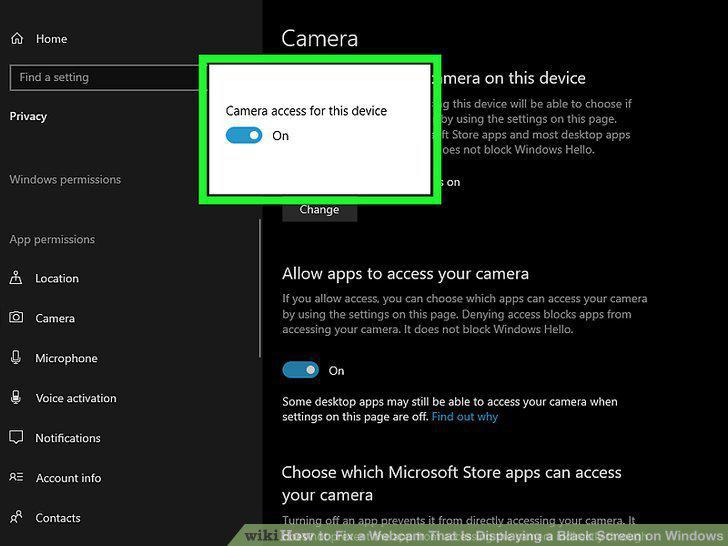728x546 pixels.
Task: Click the Camera icon in sidebar
Action: 16,318
